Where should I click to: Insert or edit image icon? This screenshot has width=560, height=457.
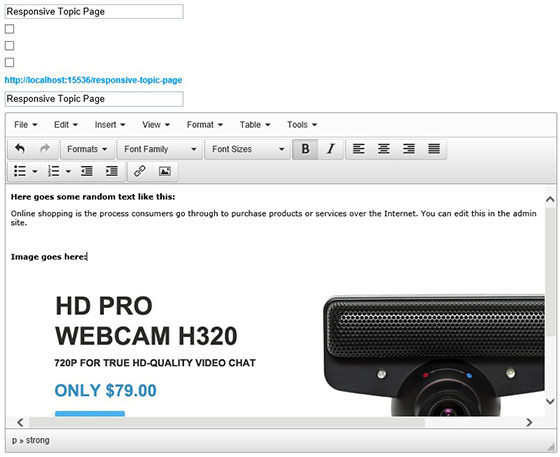tap(165, 171)
